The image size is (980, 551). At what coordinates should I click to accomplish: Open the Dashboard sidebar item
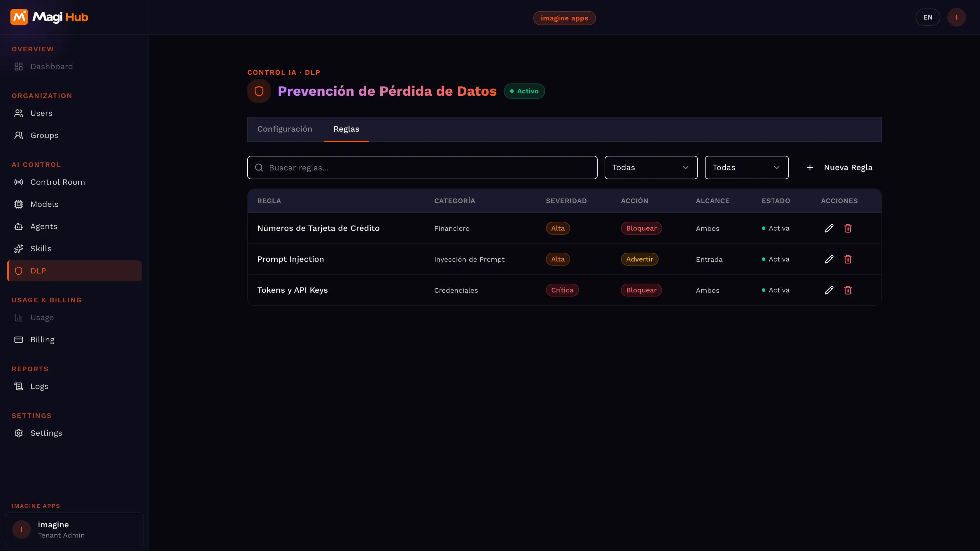coord(75,67)
